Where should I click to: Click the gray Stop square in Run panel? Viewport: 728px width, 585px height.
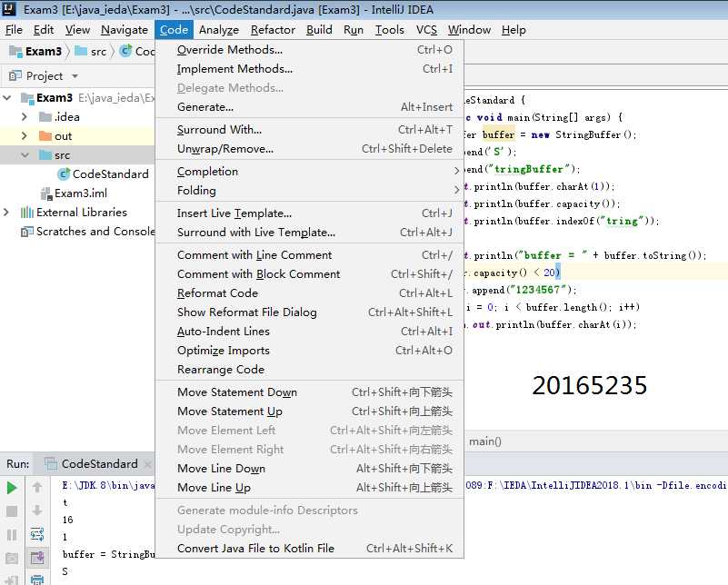(x=12, y=511)
